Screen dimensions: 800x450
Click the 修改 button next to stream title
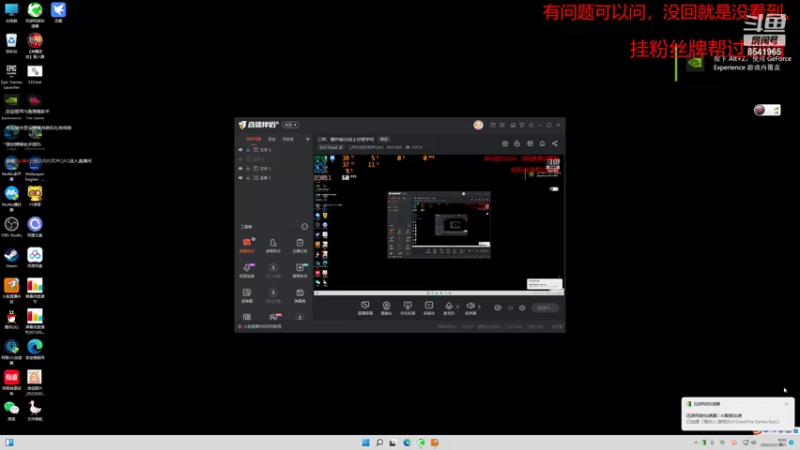tap(384, 139)
